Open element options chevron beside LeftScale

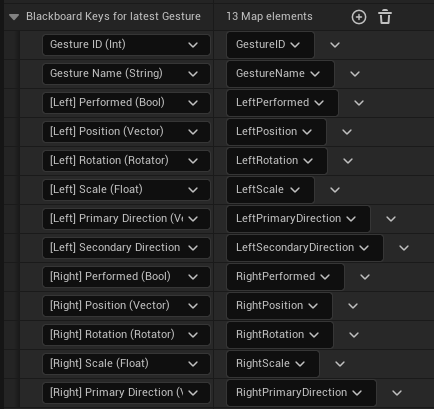pyautogui.click(x=335, y=190)
